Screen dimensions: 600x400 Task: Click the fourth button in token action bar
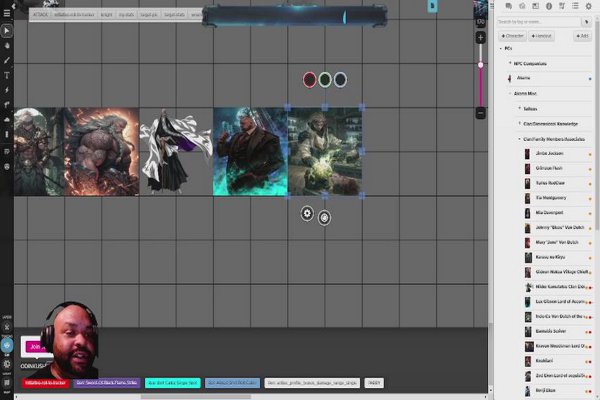click(126, 15)
